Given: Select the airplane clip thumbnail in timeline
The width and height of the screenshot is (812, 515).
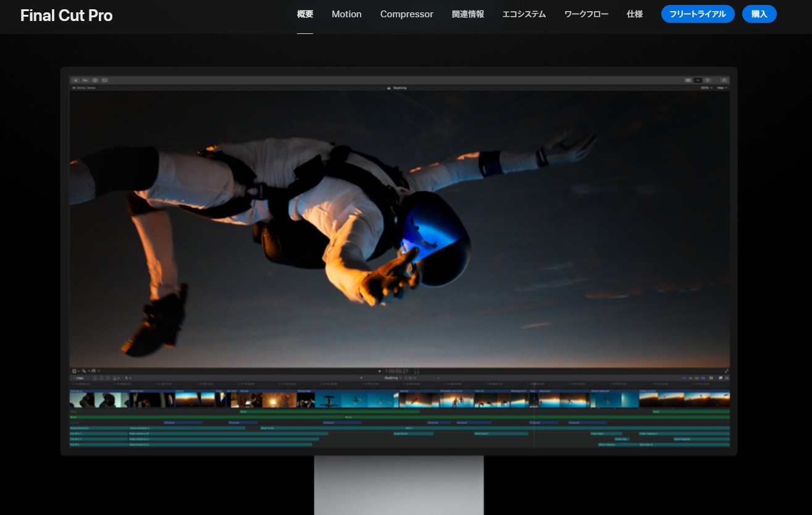Looking at the screenshot, I should click(328, 400).
